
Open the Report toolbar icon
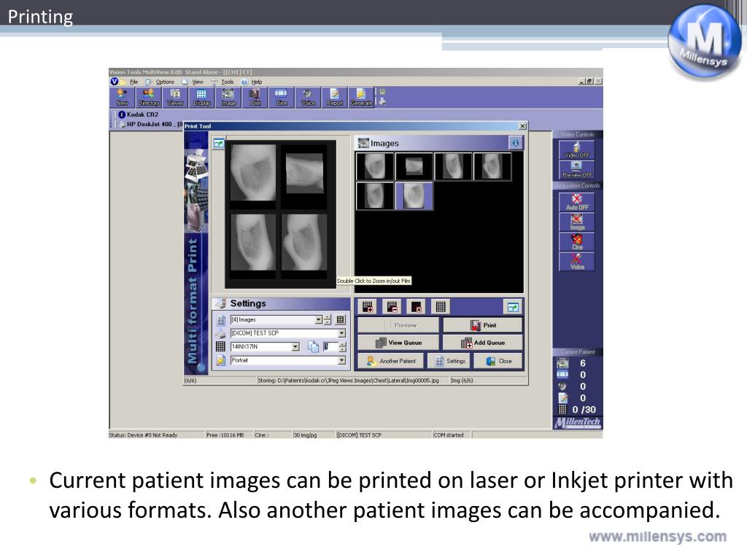(335, 97)
